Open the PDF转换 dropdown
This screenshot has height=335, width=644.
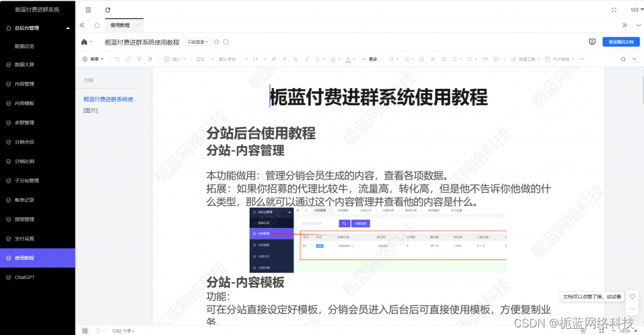[559, 59]
